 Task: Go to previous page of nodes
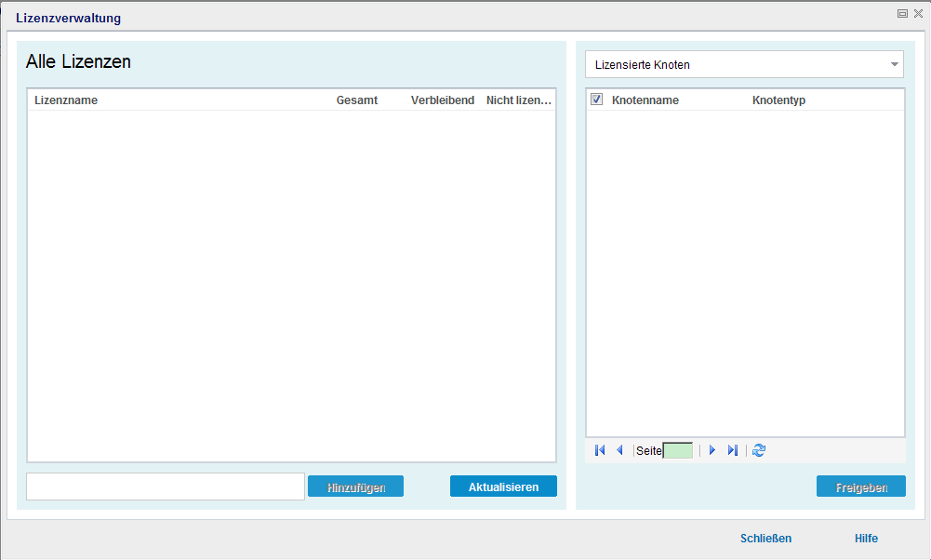pyautogui.click(x=619, y=450)
